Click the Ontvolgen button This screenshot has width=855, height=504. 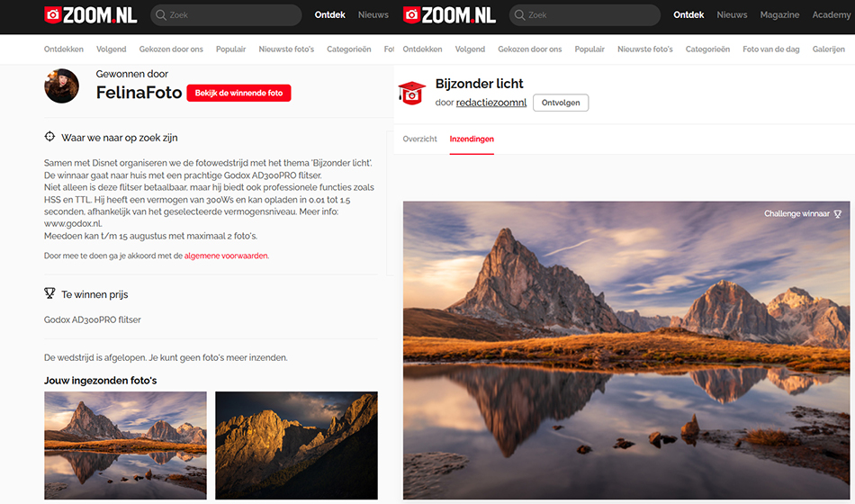click(x=561, y=103)
